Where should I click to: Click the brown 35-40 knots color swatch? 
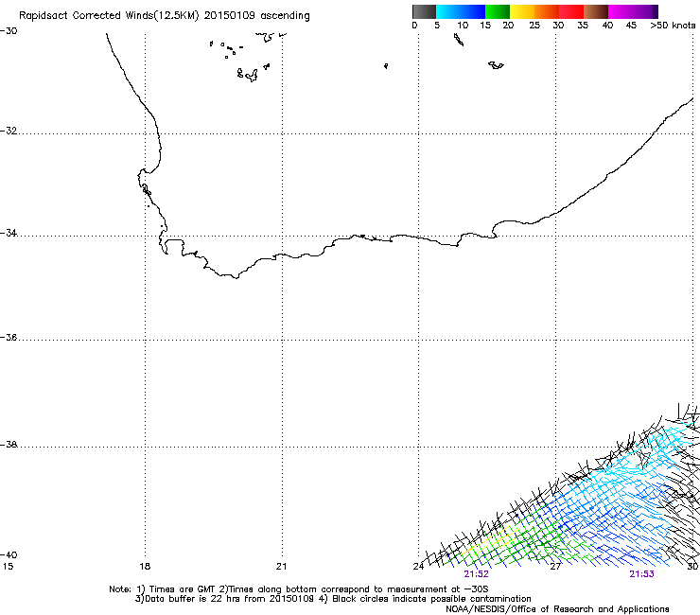pyautogui.click(x=596, y=11)
